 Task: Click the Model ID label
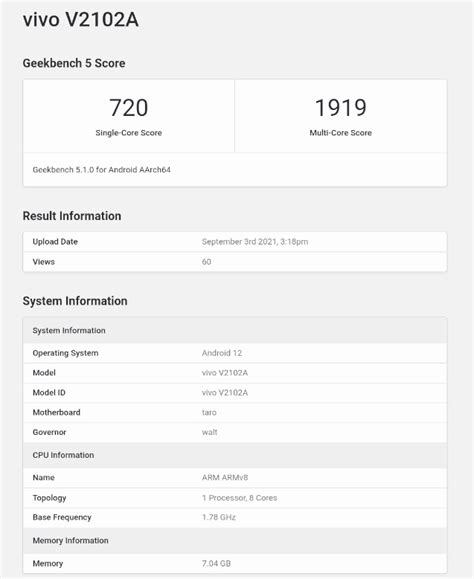pyautogui.click(x=49, y=393)
